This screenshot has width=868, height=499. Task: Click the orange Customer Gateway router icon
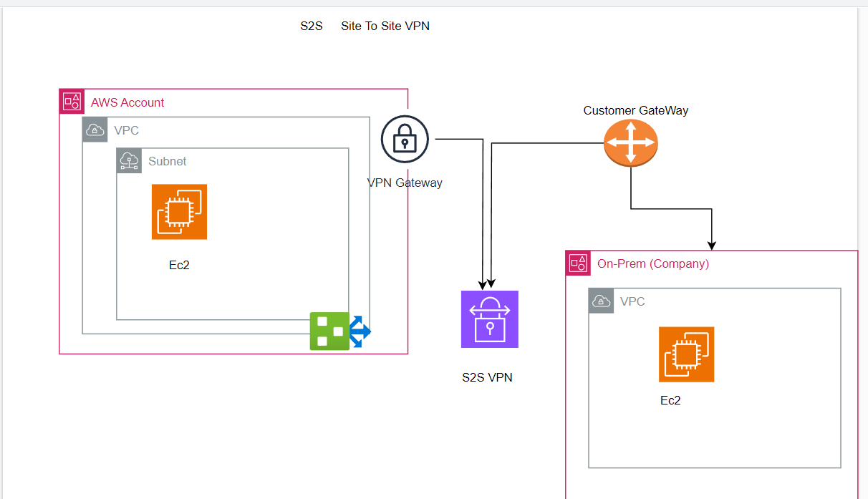[630, 143]
